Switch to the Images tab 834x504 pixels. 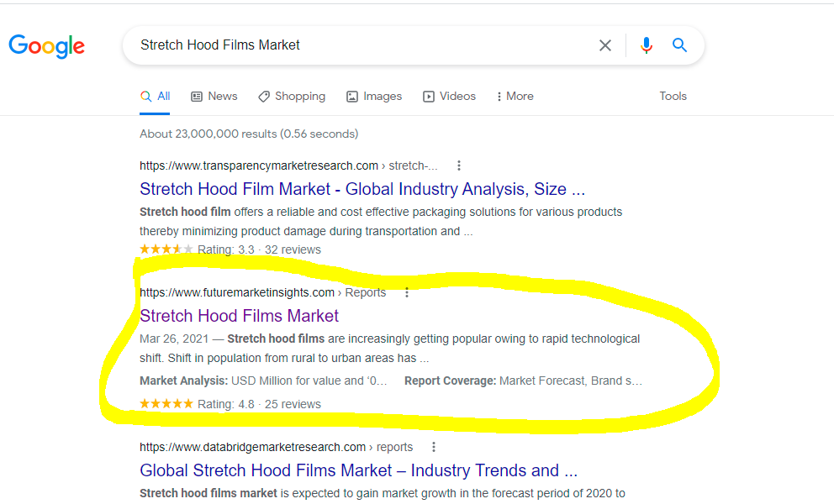[x=374, y=97]
